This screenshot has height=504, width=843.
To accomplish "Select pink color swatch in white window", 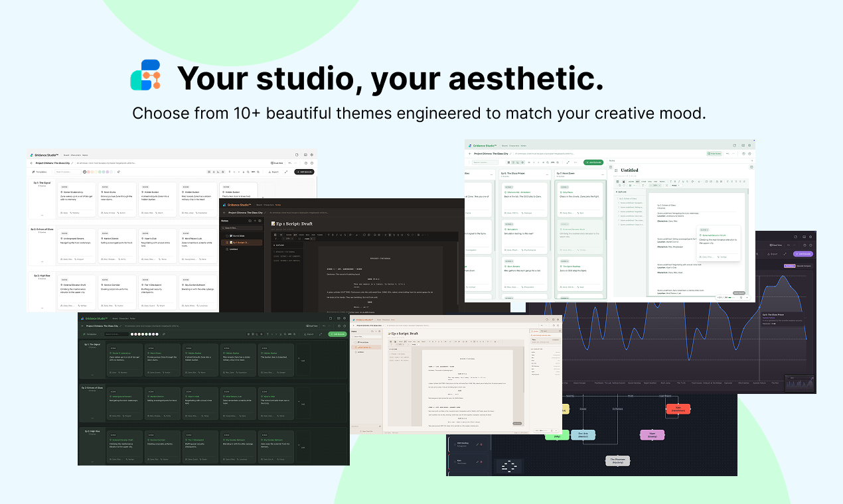I will (88, 172).
